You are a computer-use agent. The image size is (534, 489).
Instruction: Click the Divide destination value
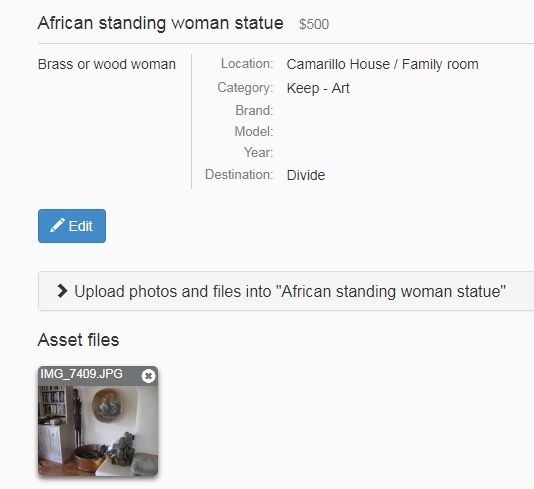pyautogui.click(x=306, y=175)
